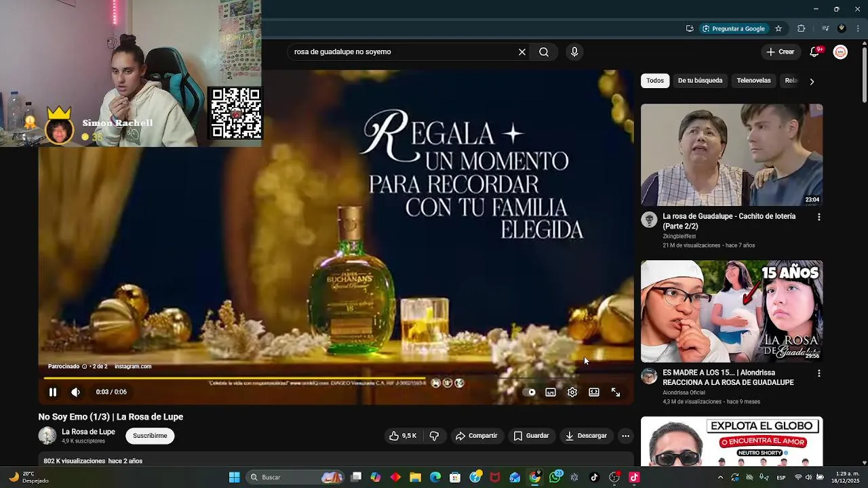Open the '15 AÑOS' reaction video thumbnail
The image size is (868, 488).
732,311
